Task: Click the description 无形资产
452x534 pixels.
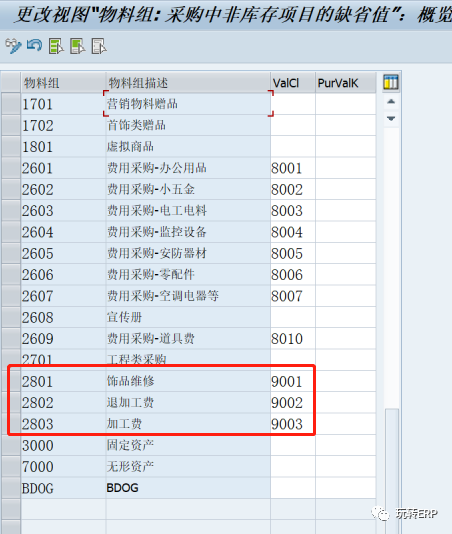Action: point(188,467)
